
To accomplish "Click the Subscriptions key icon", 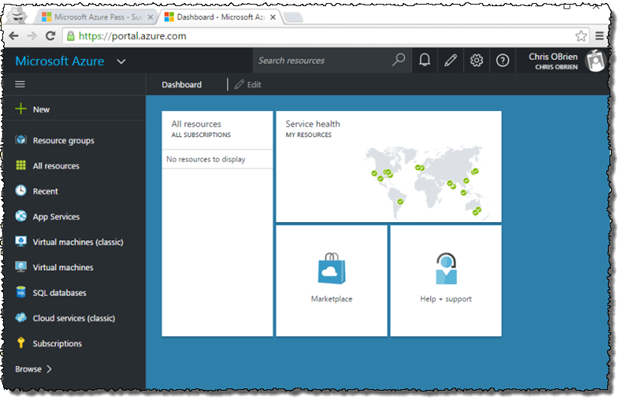I will [x=21, y=343].
